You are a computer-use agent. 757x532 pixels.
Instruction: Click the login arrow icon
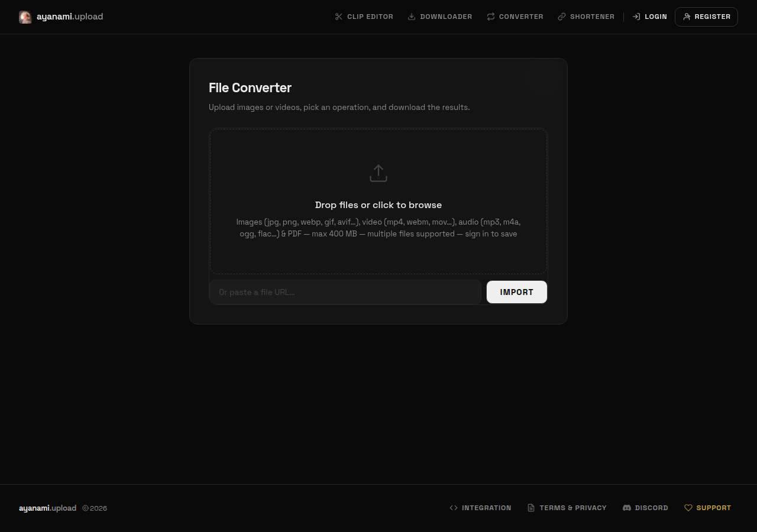636,17
